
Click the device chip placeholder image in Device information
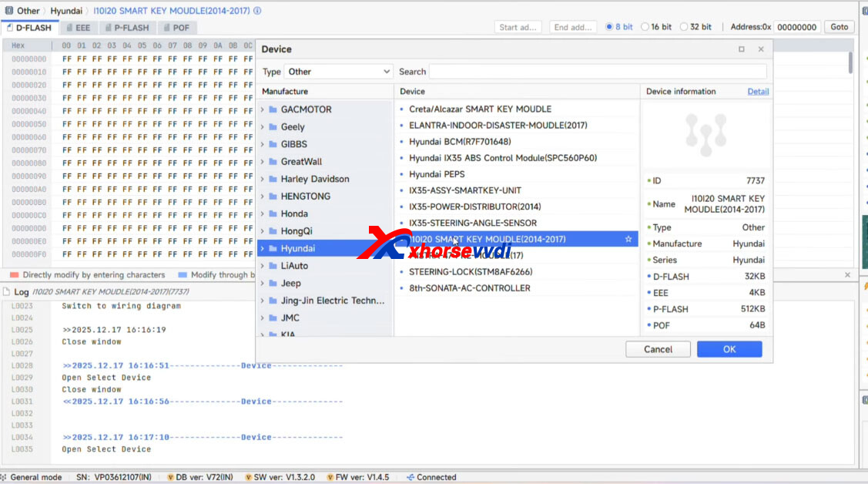pos(706,135)
